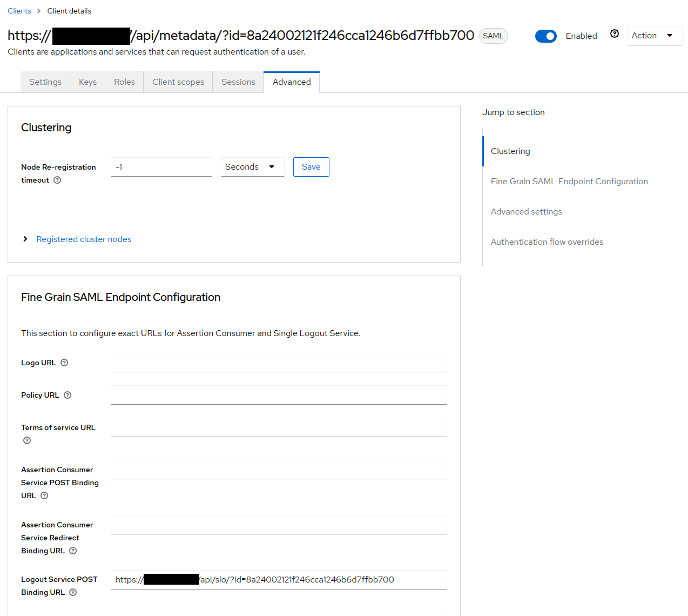688x616 pixels.
Task: Click Assertion Consumer Redirect Binding help icon
Action: coord(73,551)
